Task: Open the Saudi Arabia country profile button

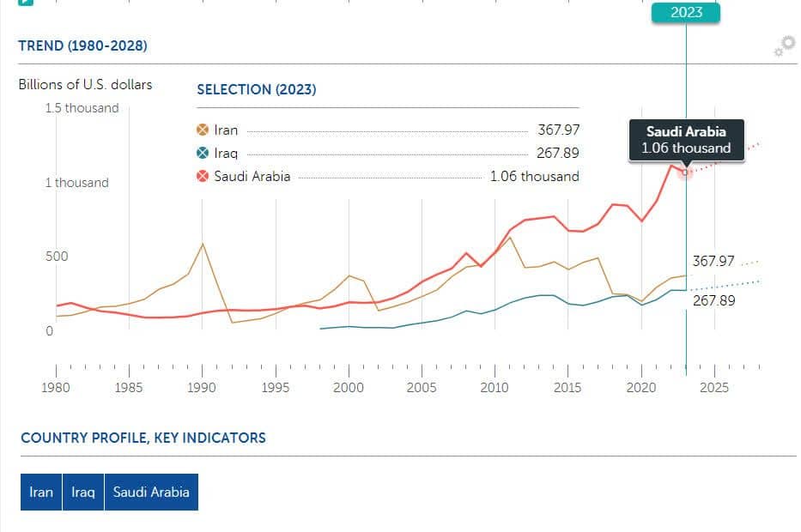Action: point(151,492)
